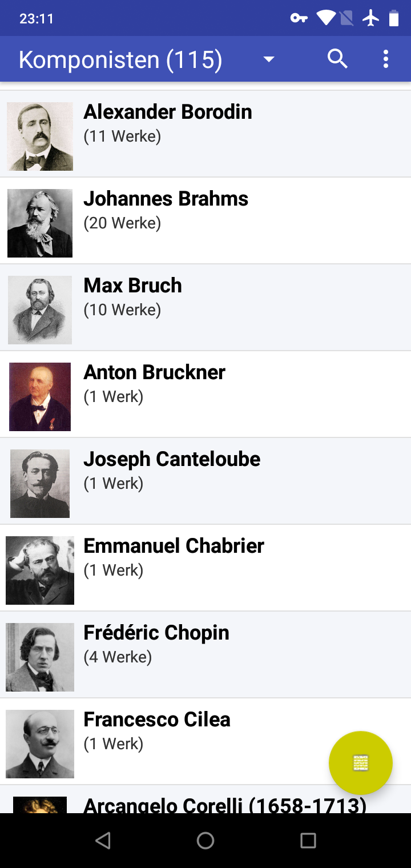Tap the Alexander Borodin name
This screenshot has height=868, width=411.
pyautogui.click(x=168, y=112)
